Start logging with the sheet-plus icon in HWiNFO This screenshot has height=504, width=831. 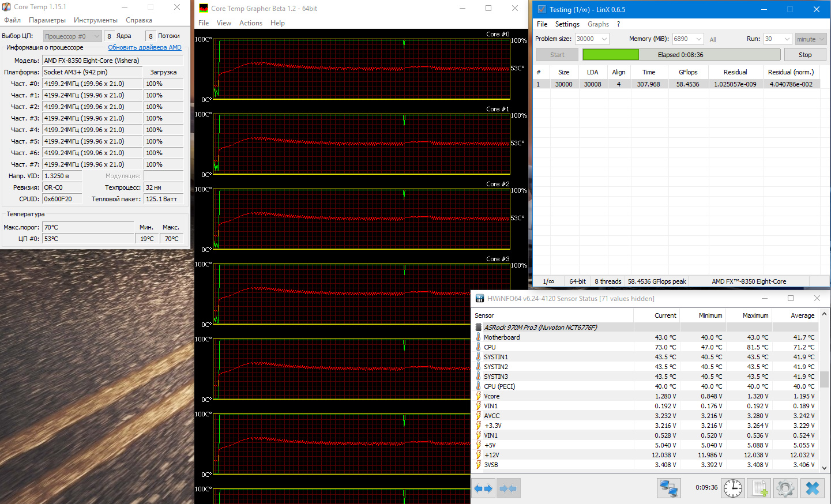759,488
